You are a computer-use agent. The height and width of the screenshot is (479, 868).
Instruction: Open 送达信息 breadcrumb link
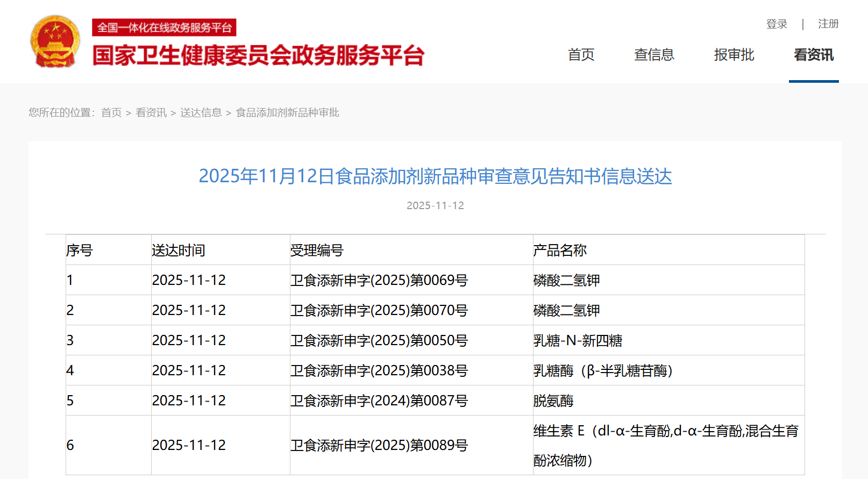point(201,113)
